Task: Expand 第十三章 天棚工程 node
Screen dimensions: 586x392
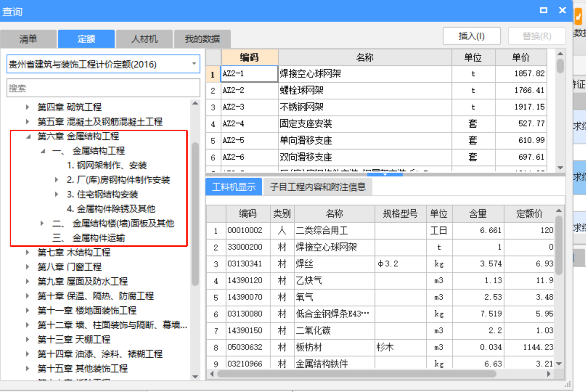Action: pos(28,340)
